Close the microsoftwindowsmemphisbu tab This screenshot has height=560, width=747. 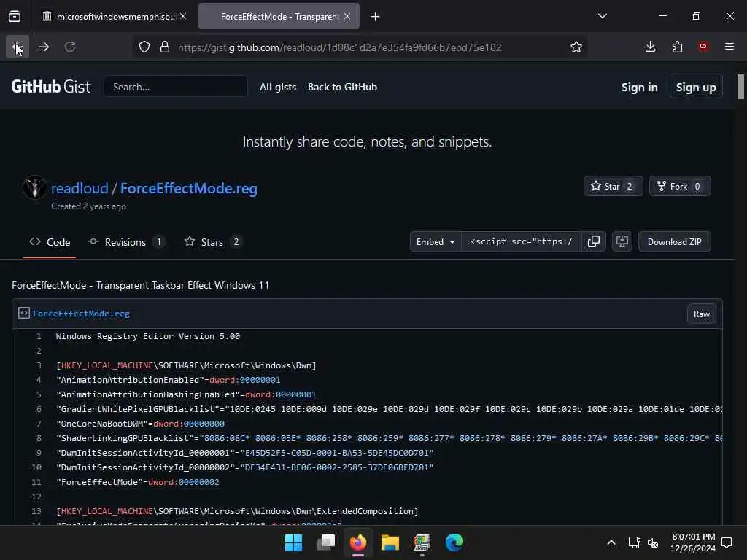(183, 17)
